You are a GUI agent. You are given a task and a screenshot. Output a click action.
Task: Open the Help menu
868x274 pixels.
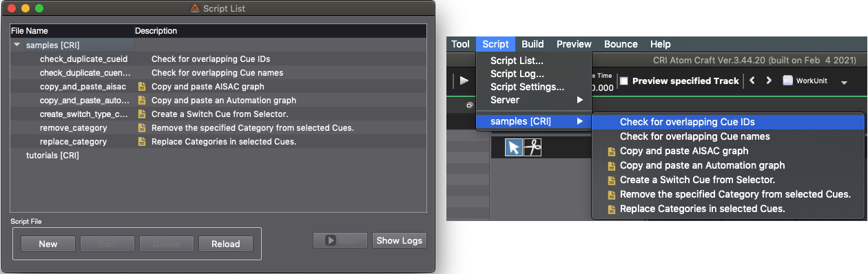coord(660,44)
